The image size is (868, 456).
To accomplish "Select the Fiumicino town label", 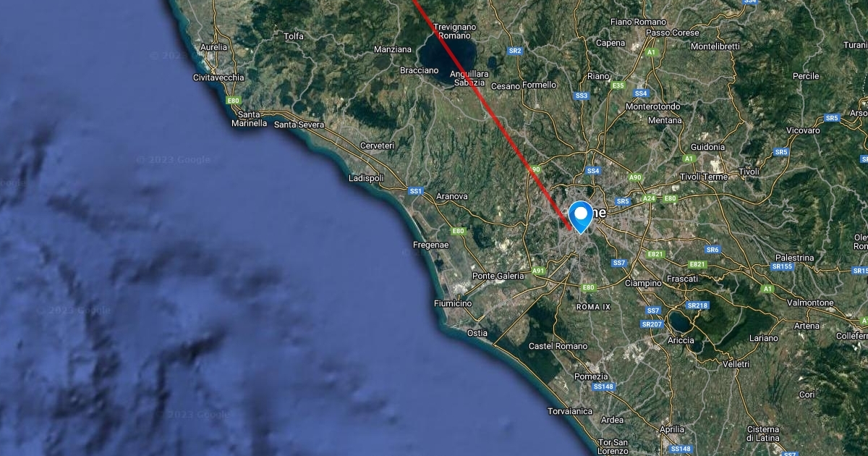I will point(453,303).
